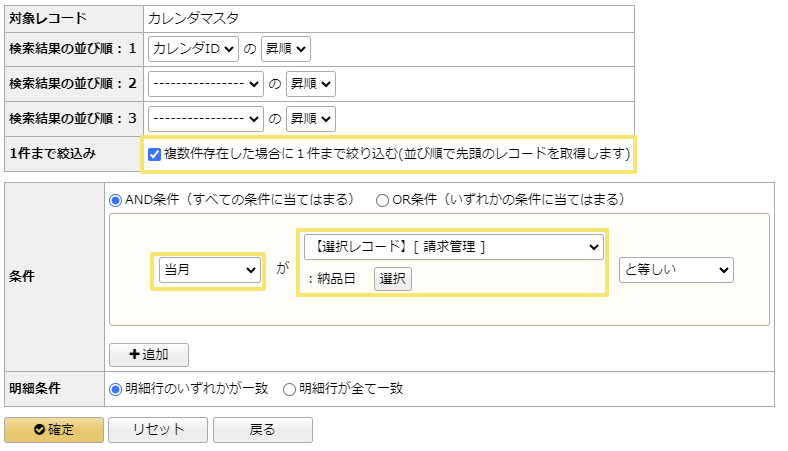Click the checkmark icon on 確定 button
Viewport: 788px width, 451px height.
pos(39,430)
